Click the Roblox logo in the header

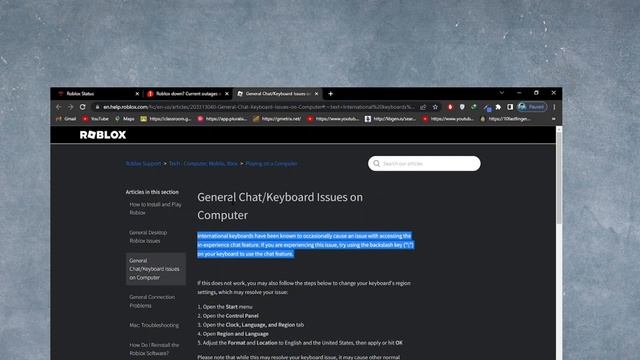point(103,135)
